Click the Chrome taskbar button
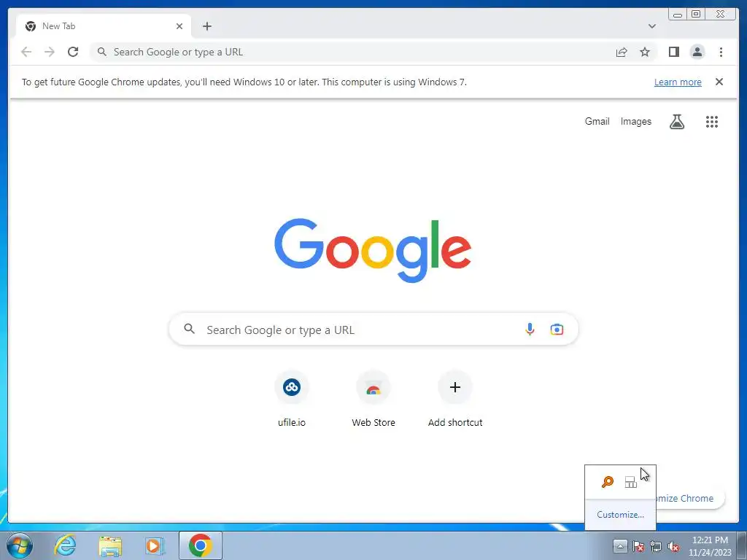This screenshot has width=747, height=560. pos(200,545)
